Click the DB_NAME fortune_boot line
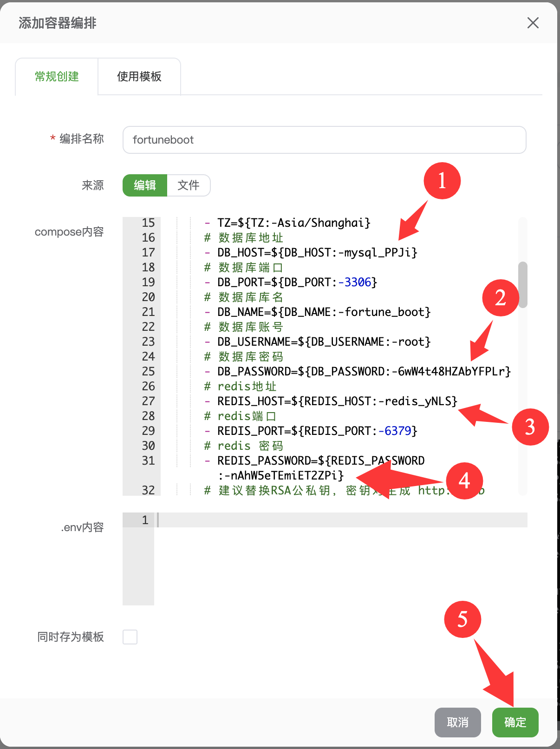Image resolution: width=560 pixels, height=749 pixels. (x=324, y=312)
